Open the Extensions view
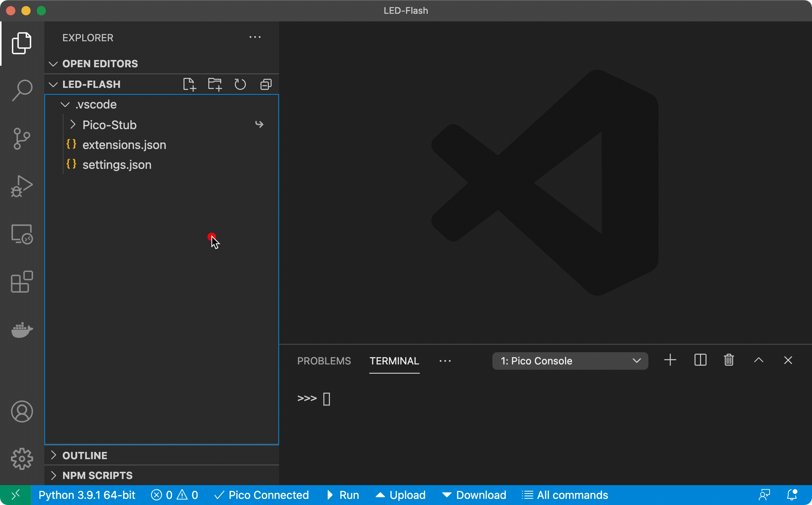The image size is (812, 505). pyautogui.click(x=22, y=282)
